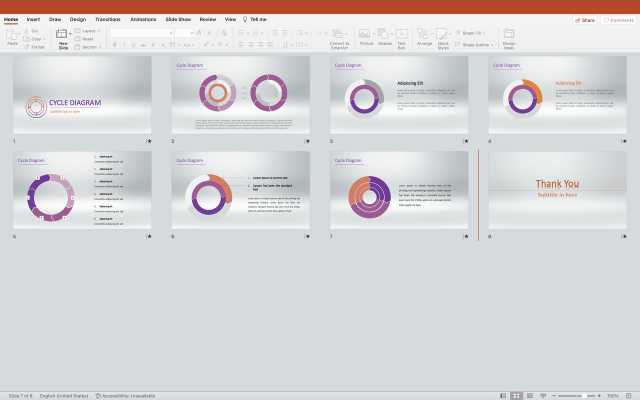Click the Paste icon in the ribbon

tap(12, 36)
